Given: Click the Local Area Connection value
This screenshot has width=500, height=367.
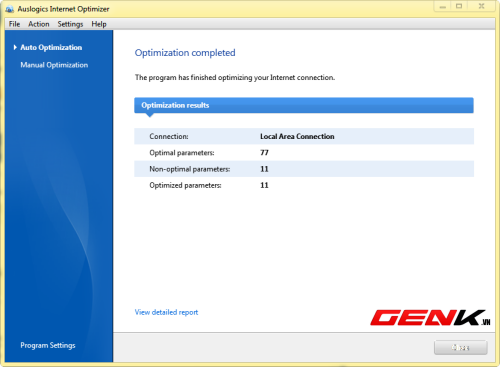Looking at the screenshot, I should coord(297,136).
